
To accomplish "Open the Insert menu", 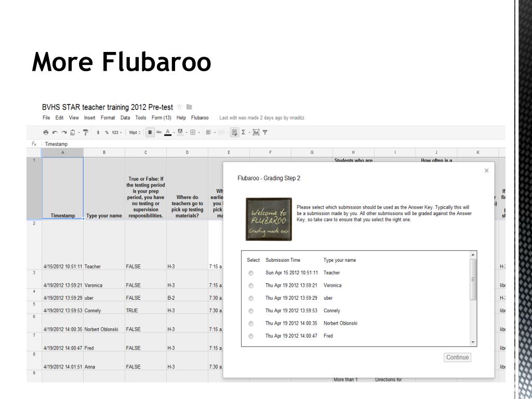I will [x=89, y=118].
